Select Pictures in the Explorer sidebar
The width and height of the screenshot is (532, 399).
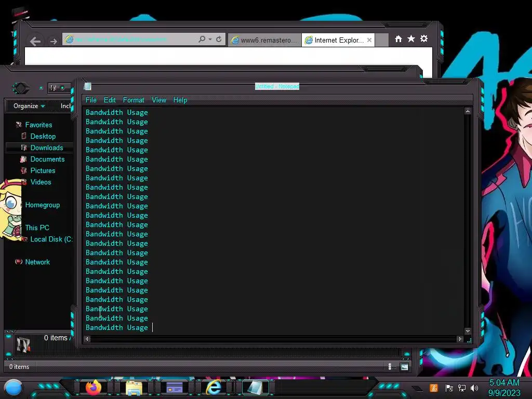click(43, 170)
